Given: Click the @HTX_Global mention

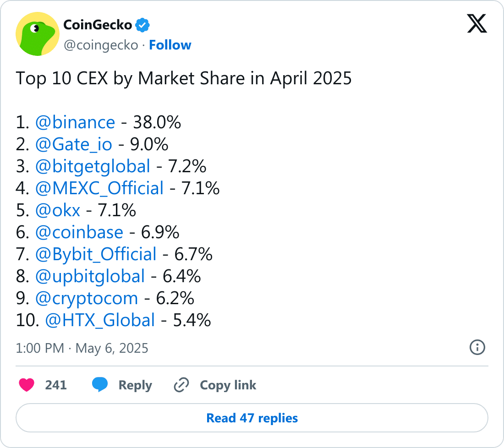Looking at the screenshot, I should point(100,320).
